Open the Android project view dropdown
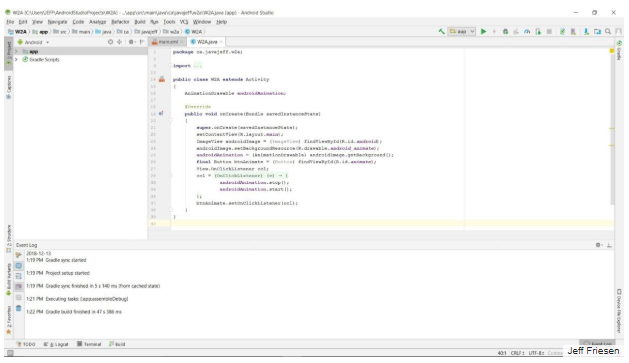This screenshot has height=363, width=629. click(34, 42)
